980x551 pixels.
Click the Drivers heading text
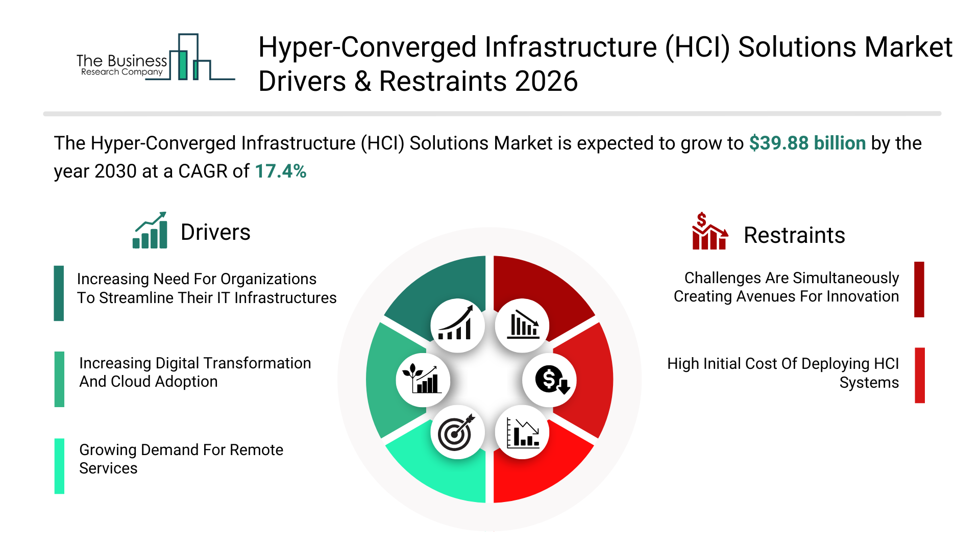(215, 232)
